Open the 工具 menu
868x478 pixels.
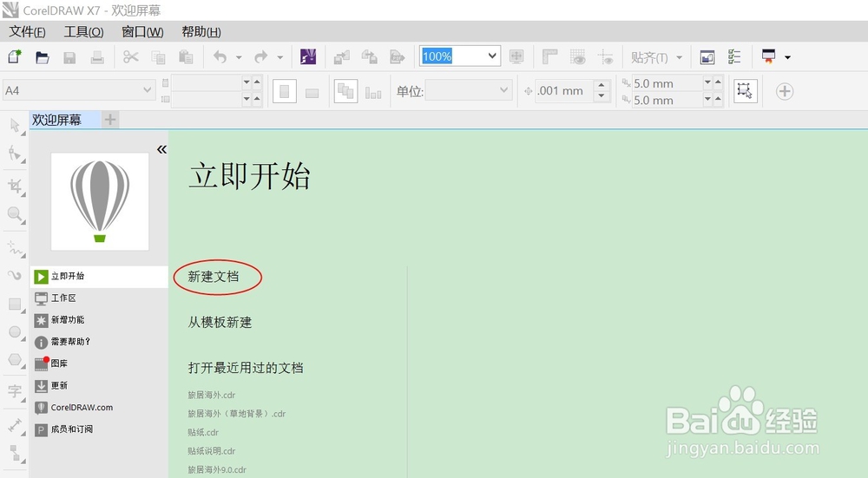[x=83, y=32]
